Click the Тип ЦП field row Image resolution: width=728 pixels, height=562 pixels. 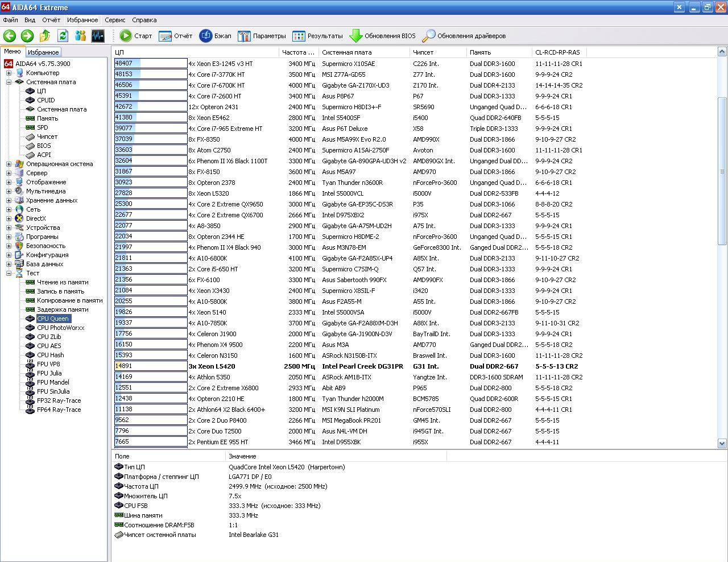point(279,467)
